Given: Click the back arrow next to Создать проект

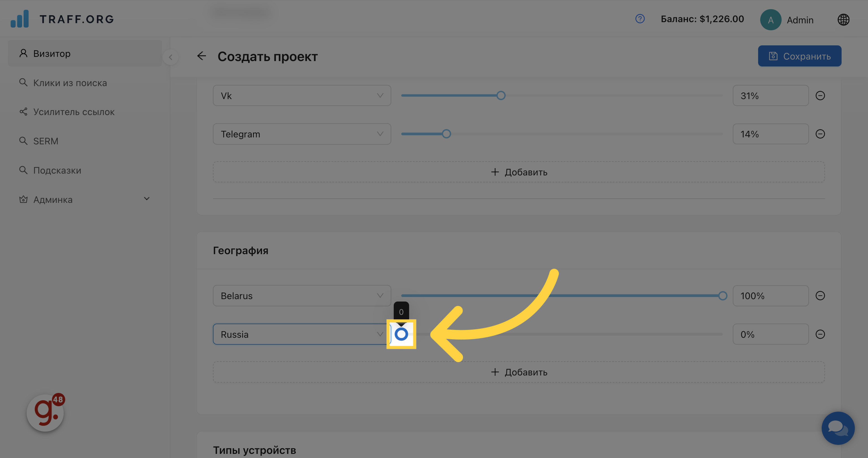Looking at the screenshot, I should pyautogui.click(x=201, y=56).
